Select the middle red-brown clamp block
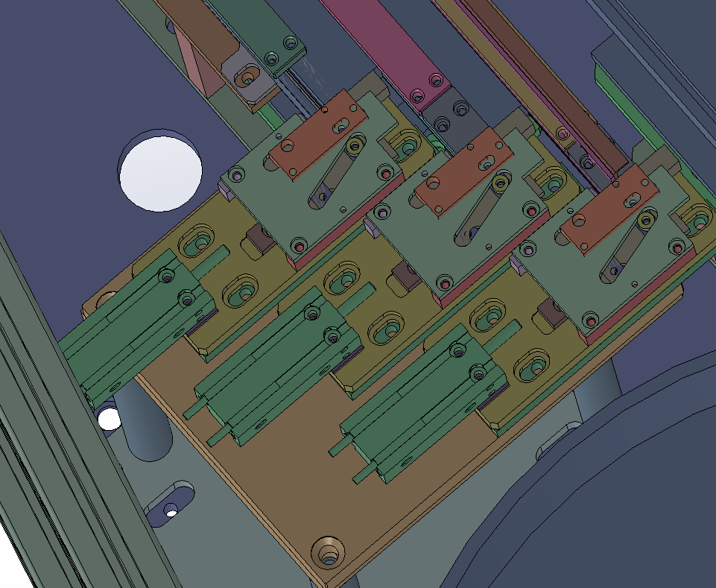 tap(464, 172)
